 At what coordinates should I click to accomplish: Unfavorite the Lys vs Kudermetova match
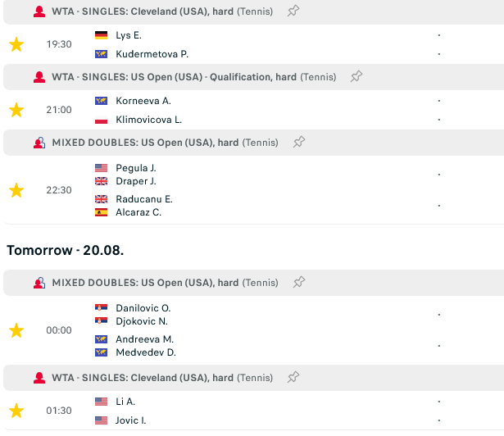[x=16, y=44]
